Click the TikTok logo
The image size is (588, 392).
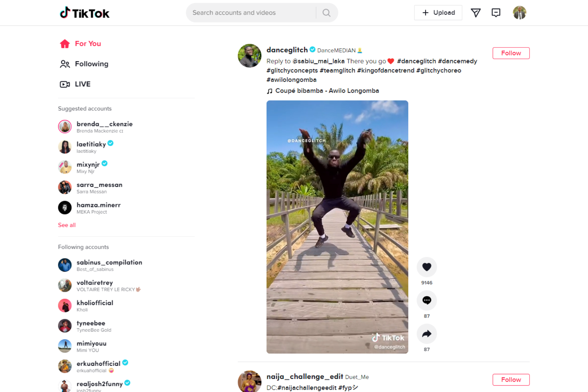[x=85, y=13]
